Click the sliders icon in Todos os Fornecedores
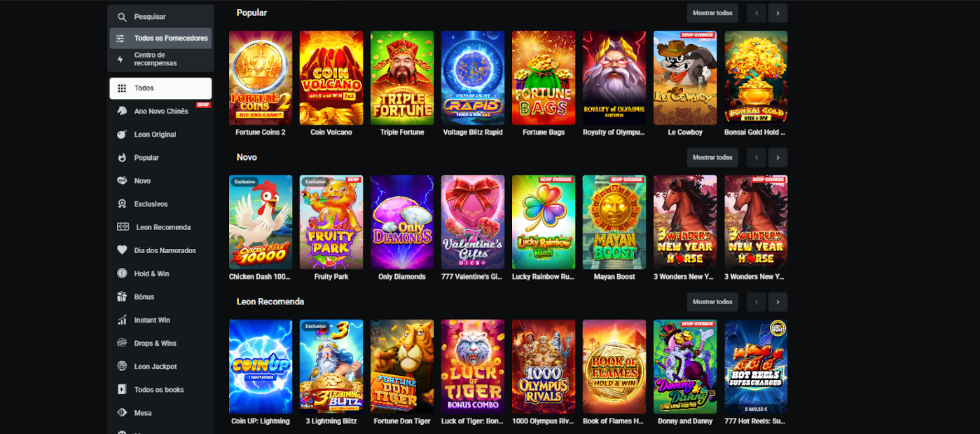The height and width of the screenshot is (434, 980). [x=120, y=39]
